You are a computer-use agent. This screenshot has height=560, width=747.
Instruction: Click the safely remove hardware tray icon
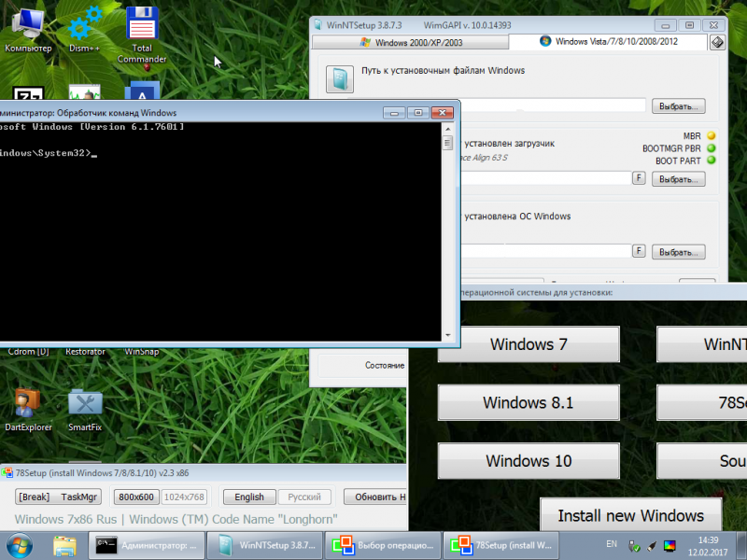click(634, 546)
